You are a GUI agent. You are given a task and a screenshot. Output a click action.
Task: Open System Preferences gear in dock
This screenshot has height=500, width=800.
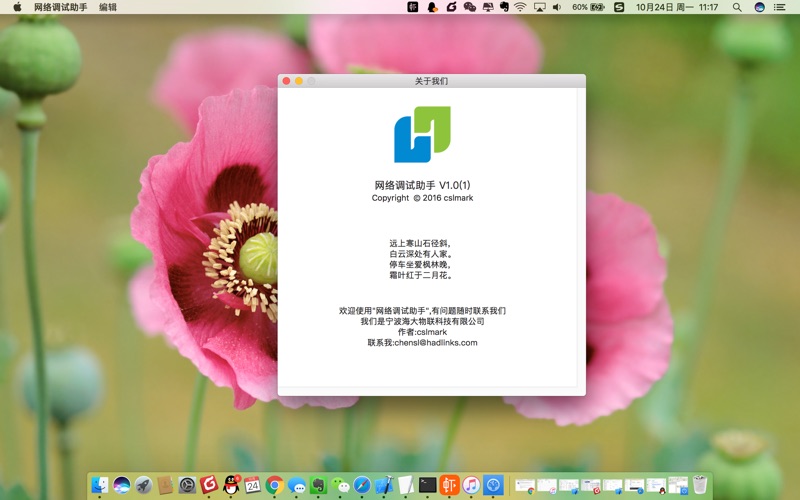point(187,485)
